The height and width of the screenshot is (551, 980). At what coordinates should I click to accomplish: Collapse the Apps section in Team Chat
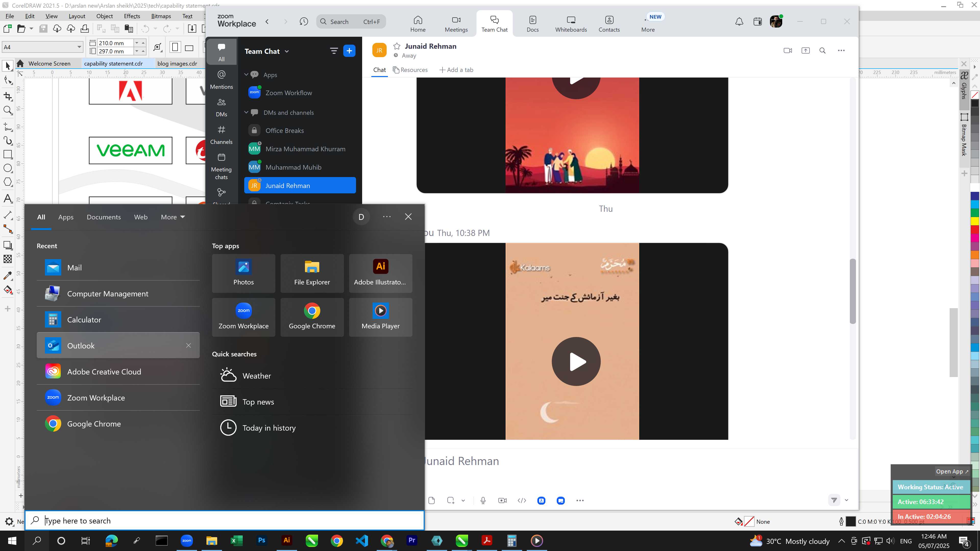coord(246,74)
